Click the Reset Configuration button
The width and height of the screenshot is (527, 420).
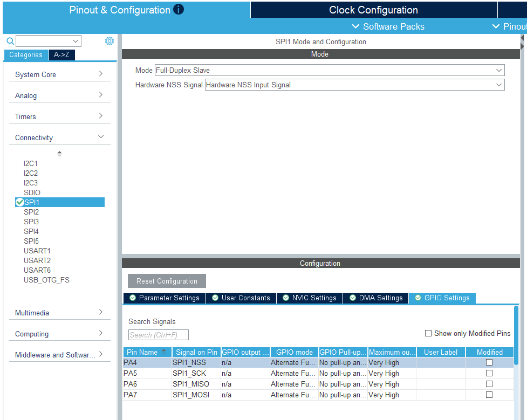[x=167, y=281]
